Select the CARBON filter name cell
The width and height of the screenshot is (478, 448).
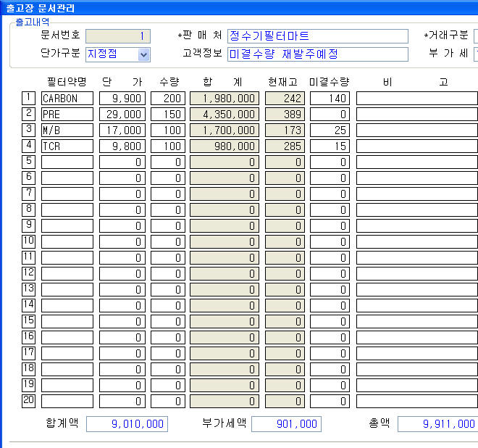click(x=67, y=99)
